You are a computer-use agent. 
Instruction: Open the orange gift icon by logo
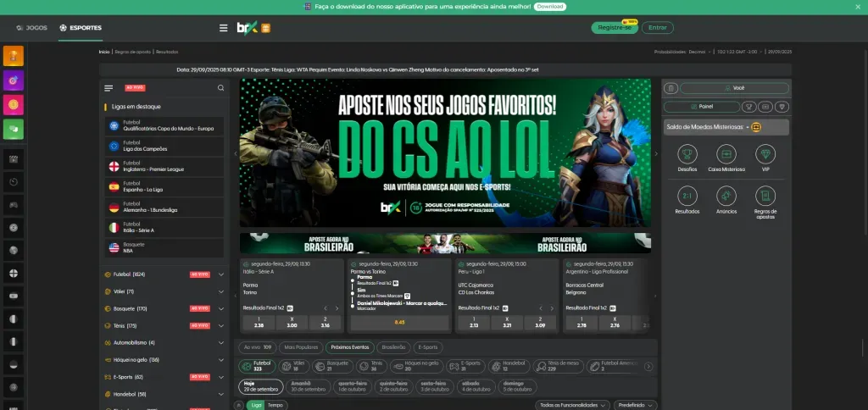coord(265,28)
